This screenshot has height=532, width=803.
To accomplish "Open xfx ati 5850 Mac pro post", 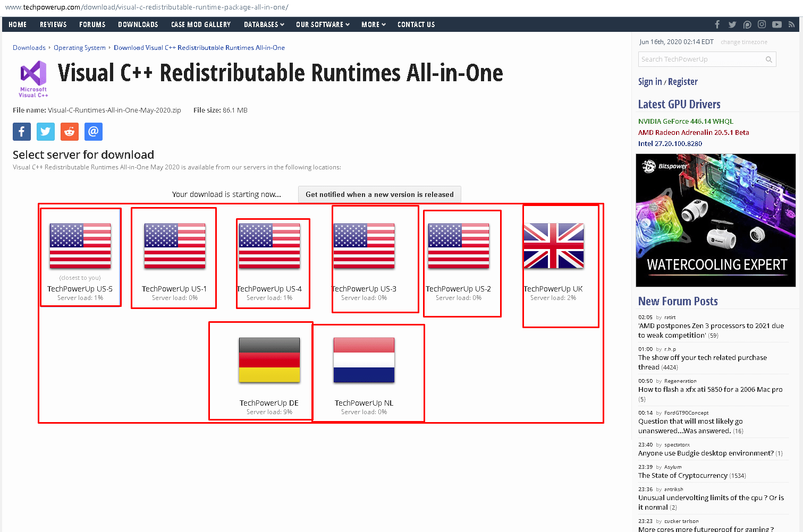I will pyautogui.click(x=711, y=389).
